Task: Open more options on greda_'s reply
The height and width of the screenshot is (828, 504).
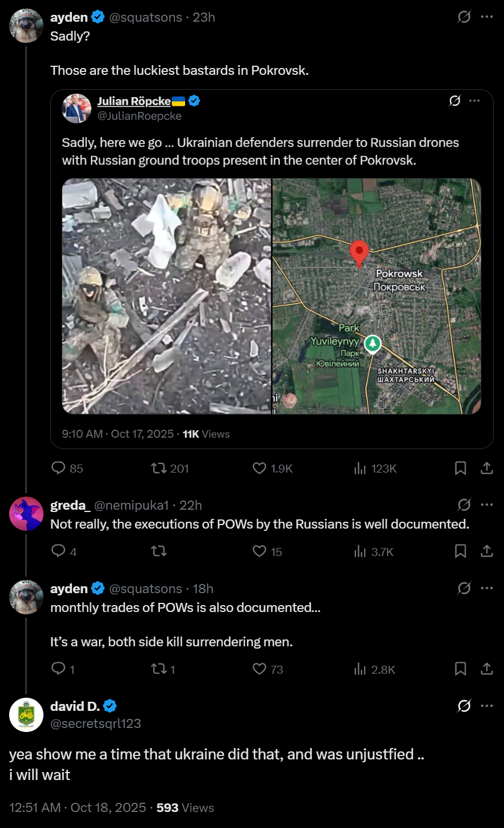Action: [487, 505]
